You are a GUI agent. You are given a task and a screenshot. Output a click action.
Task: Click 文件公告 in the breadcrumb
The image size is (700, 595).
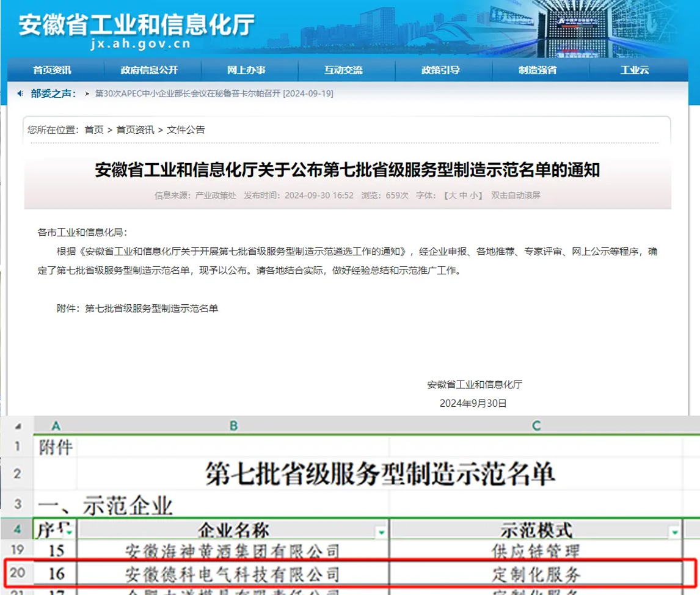[186, 130]
